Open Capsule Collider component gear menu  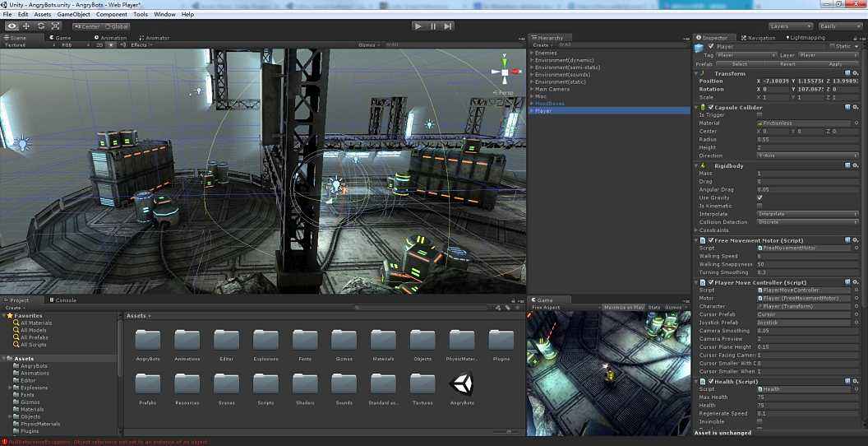855,107
